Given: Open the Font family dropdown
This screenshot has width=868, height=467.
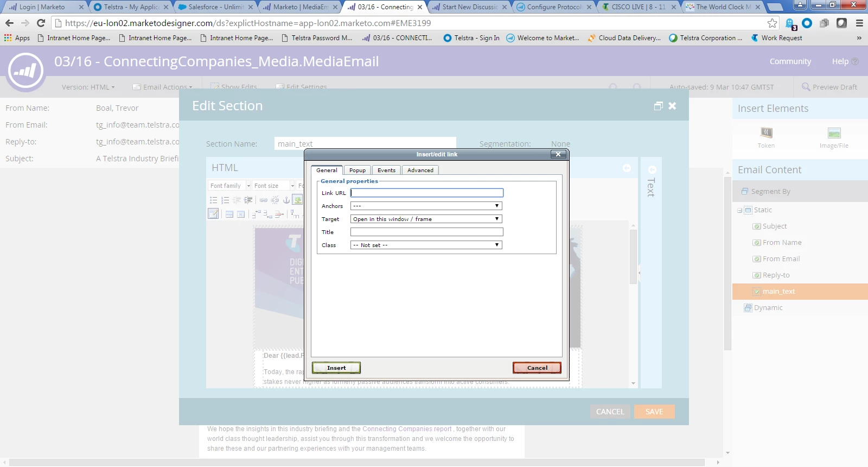Looking at the screenshot, I should (230, 186).
